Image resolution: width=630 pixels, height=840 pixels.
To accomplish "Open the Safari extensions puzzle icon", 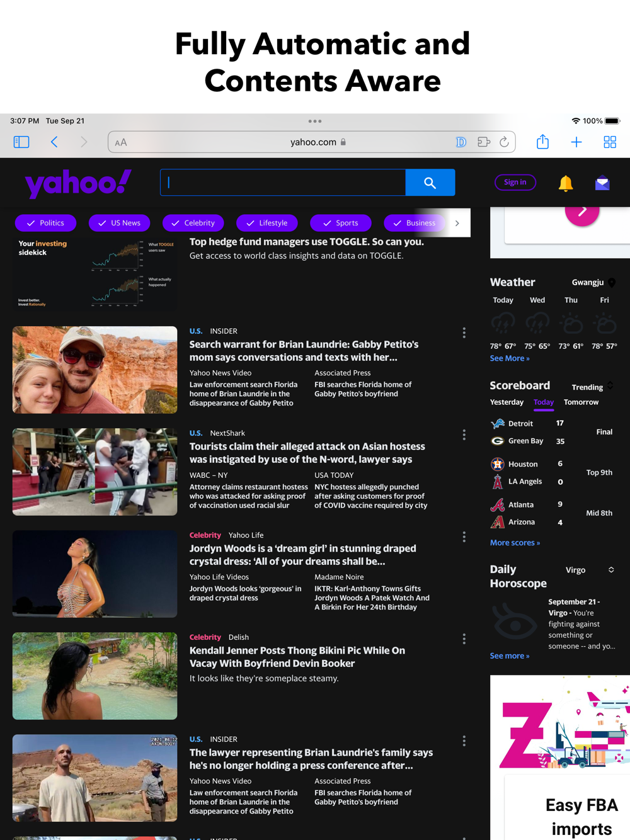I will [484, 142].
